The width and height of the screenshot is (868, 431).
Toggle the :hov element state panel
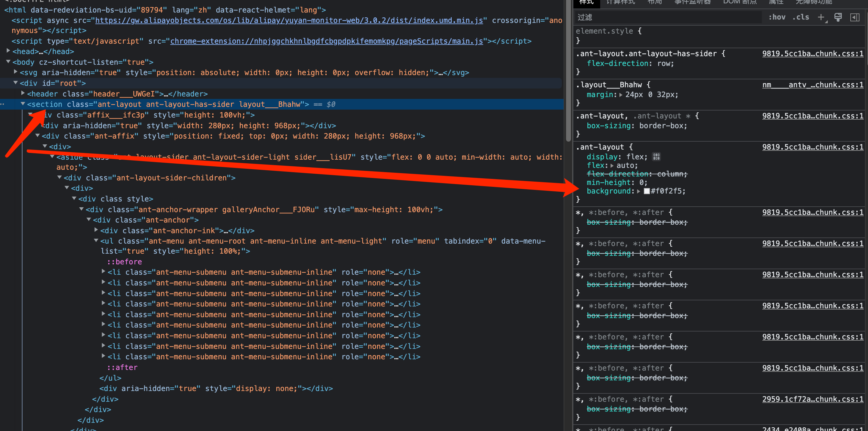coord(777,17)
